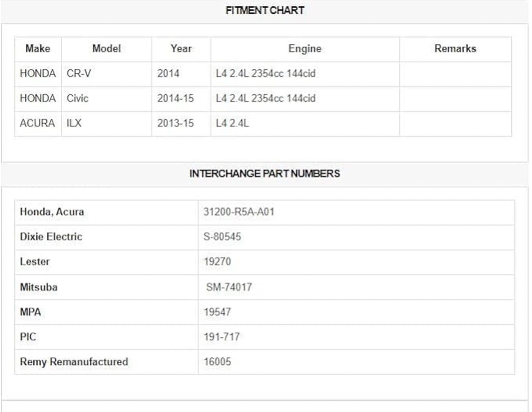
Task: Click the Lester number 19270
Action: (x=217, y=262)
